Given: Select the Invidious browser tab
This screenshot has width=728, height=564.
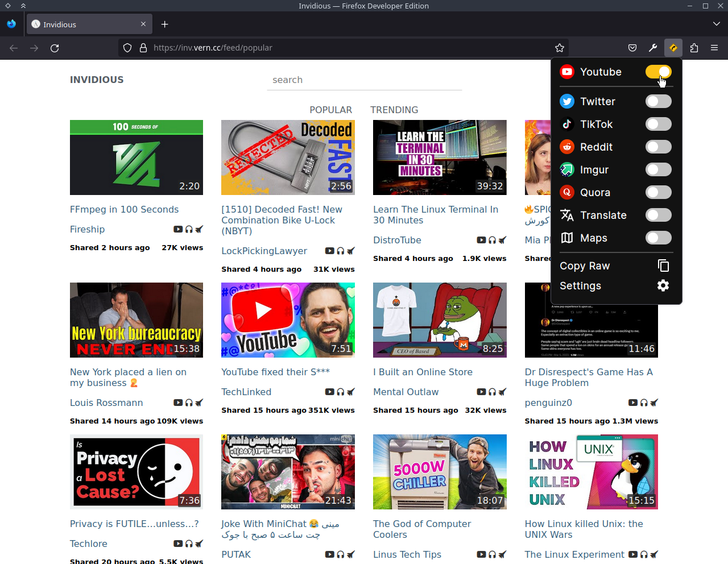Looking at the screenshot, I should pyautogui.click(x=89, y=24).
